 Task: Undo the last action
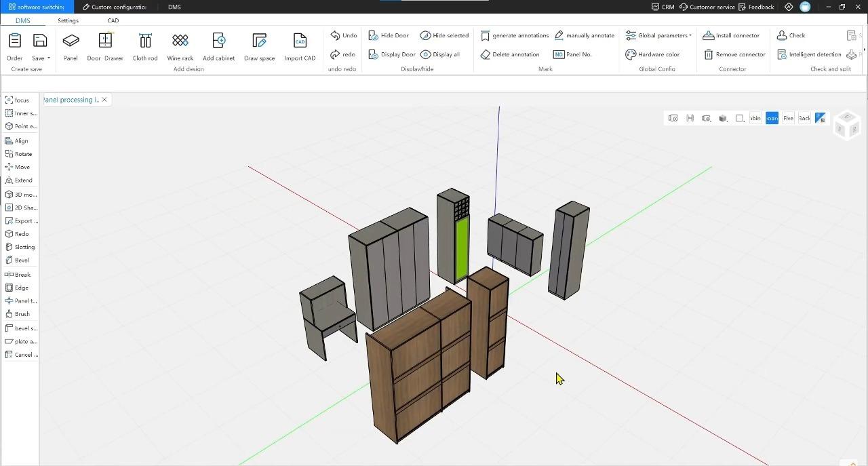pos(344,35)
